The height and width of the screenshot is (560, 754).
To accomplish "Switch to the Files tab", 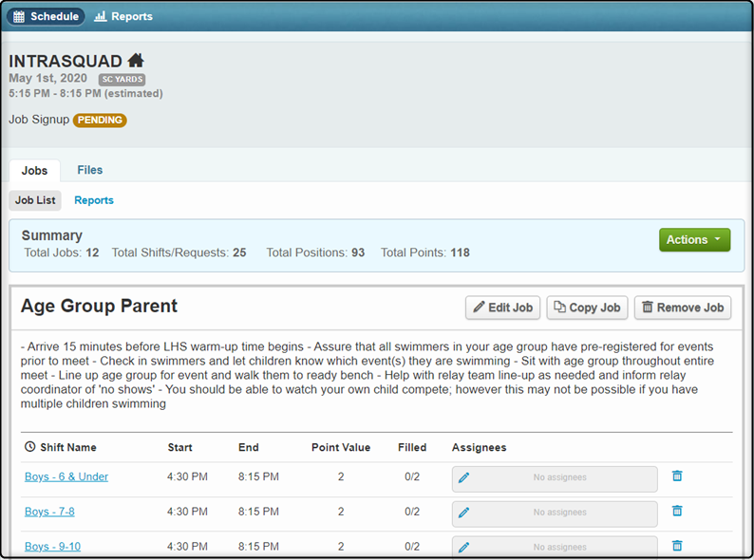I will click(90, 170).
